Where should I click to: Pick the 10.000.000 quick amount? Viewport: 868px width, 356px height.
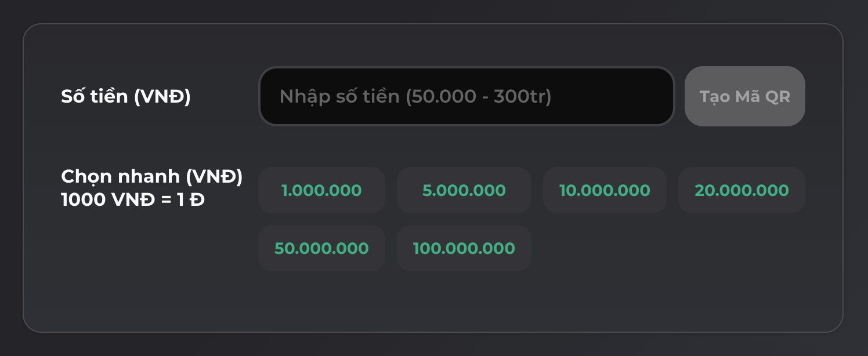(605, 190)
